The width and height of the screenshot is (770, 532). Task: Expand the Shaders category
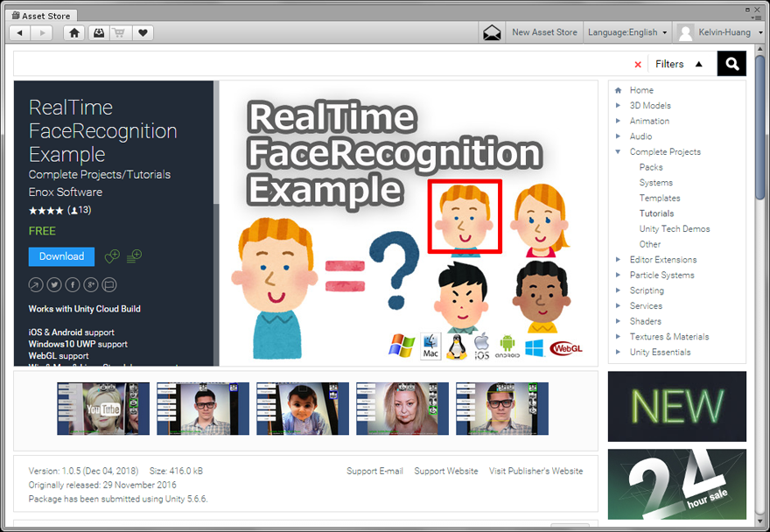tap(619, 321)
